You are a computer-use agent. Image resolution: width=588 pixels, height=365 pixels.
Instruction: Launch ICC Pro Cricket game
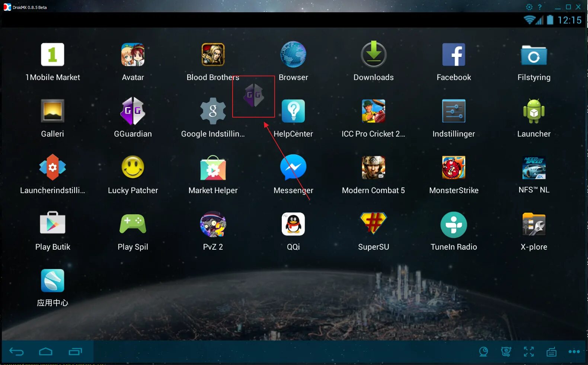pos(374,111)
